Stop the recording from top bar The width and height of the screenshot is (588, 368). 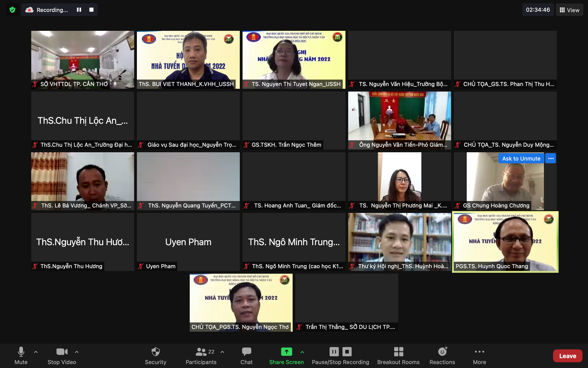(91, 10)
